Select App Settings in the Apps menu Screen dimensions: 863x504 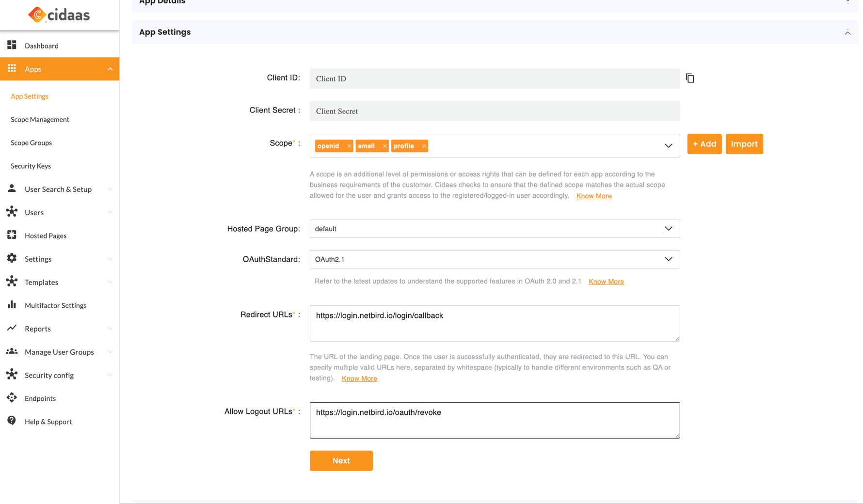click(29, 96)
